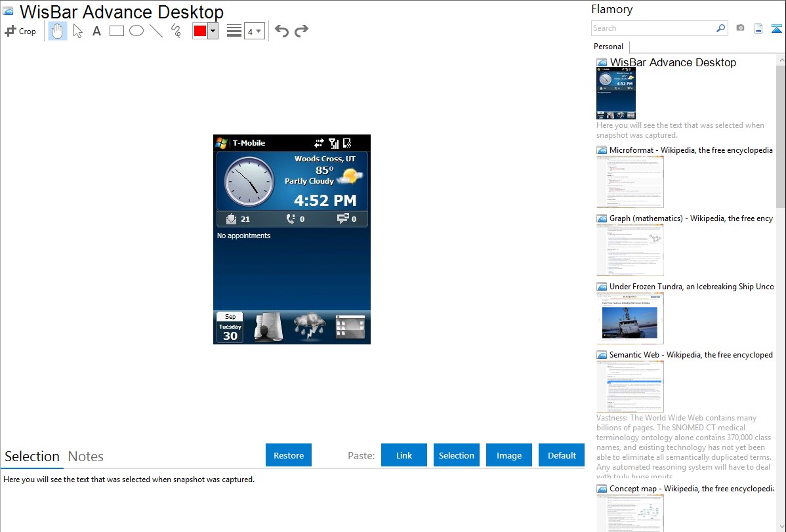The width and height of the screenshot is (786, 532).
Task: Open the line width dropdown showing 4
Action: [x=254, y=31]
